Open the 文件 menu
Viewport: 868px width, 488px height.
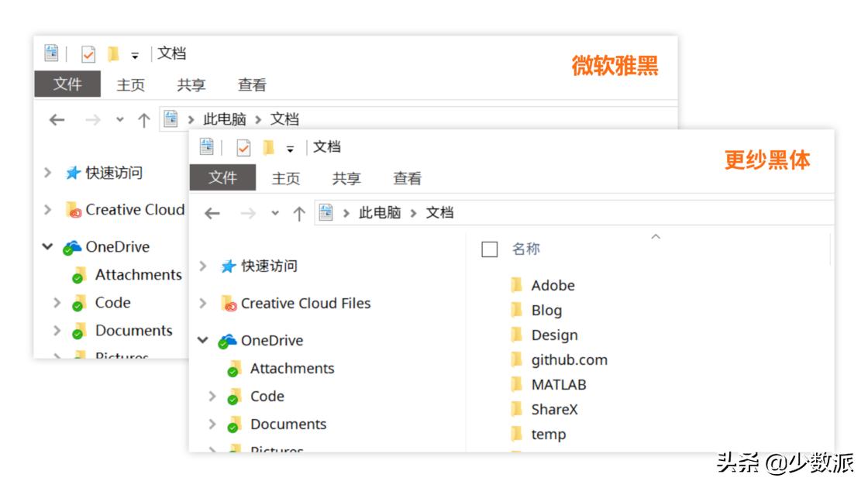(224, 179)
